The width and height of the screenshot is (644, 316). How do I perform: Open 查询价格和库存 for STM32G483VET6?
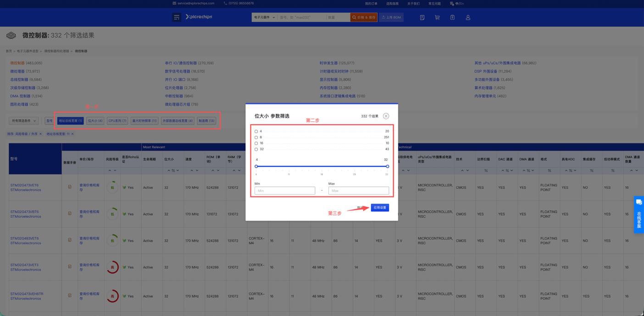tap(89, 240)
